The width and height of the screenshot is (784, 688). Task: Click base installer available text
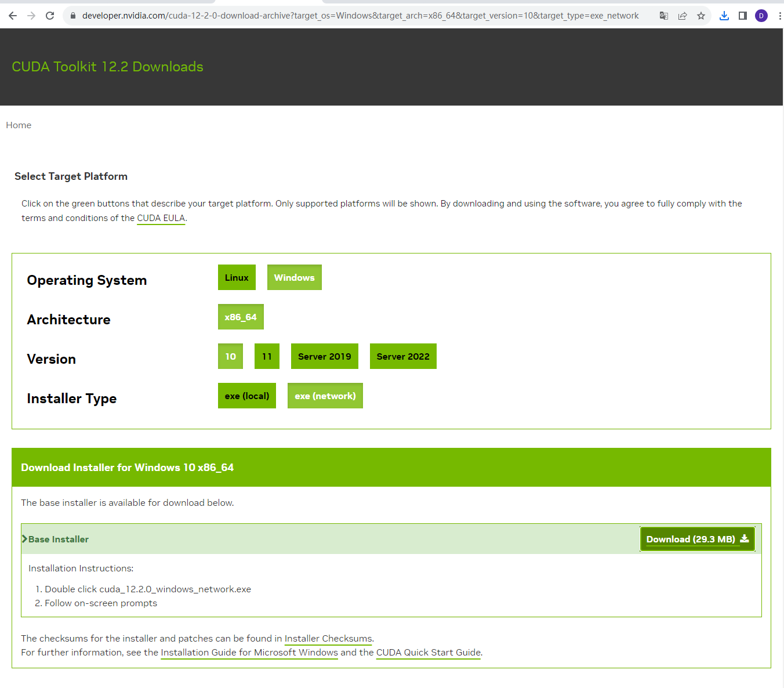(x=128, y=503)
